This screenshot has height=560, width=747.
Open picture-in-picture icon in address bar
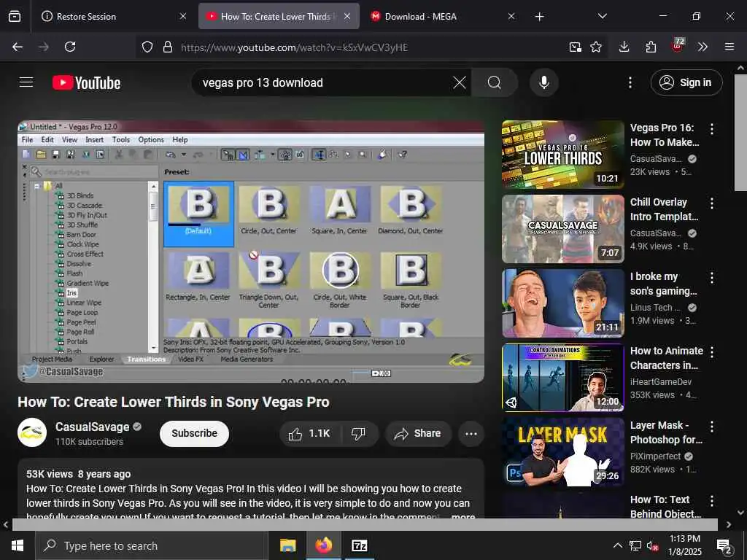click(575, 47)
